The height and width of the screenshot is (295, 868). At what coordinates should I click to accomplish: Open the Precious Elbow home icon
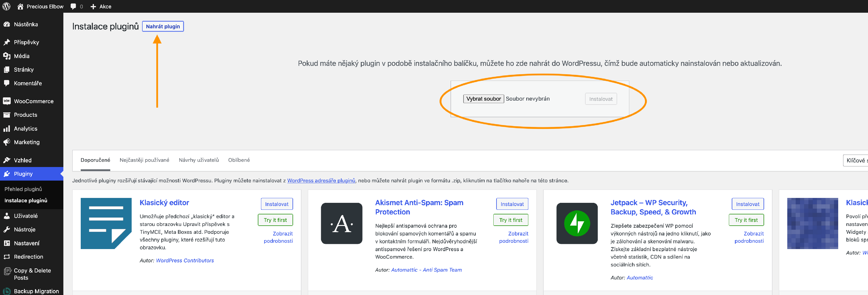[x=20, y=6]
